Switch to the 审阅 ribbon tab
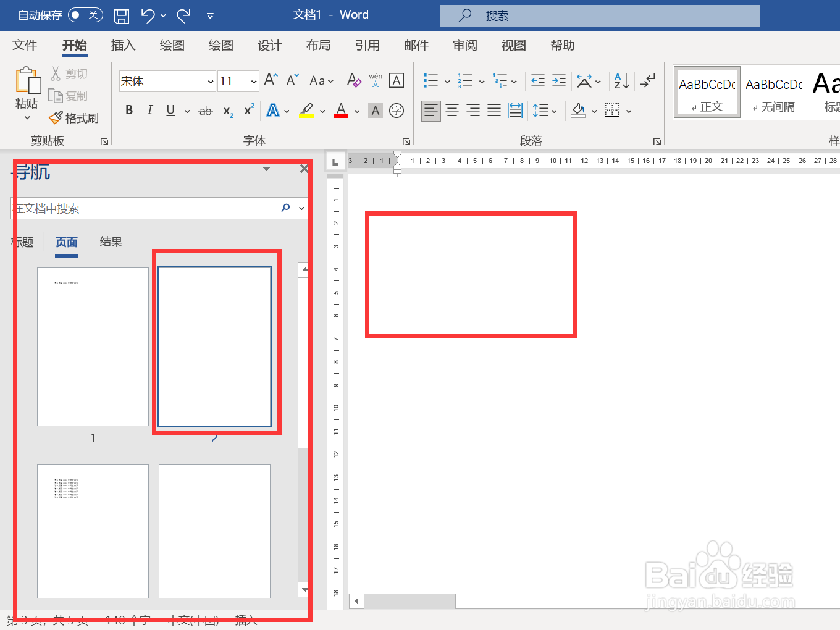This screenshot has height=630, width=840. click(x=465, y=45)
